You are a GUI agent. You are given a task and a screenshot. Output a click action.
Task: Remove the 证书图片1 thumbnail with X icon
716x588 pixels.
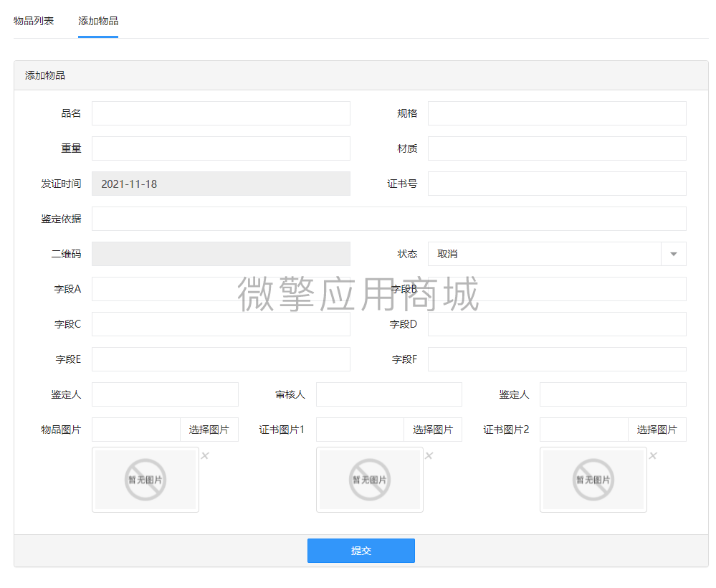click(429, 455)
